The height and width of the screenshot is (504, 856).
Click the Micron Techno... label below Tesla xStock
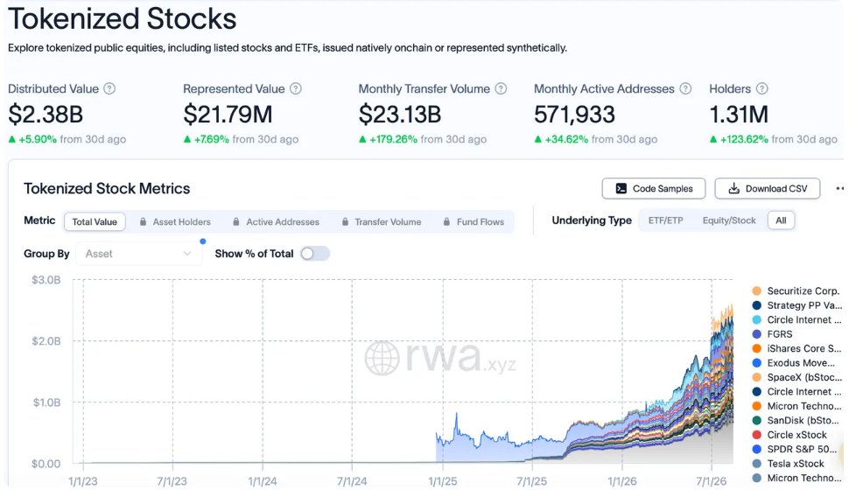(x=804, y=478)
